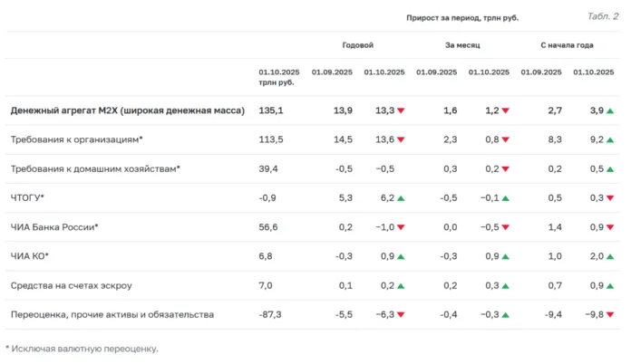Click the Средства на счетах эскроу row label
This screenshot has height=364, width=631.
[72, 285]
